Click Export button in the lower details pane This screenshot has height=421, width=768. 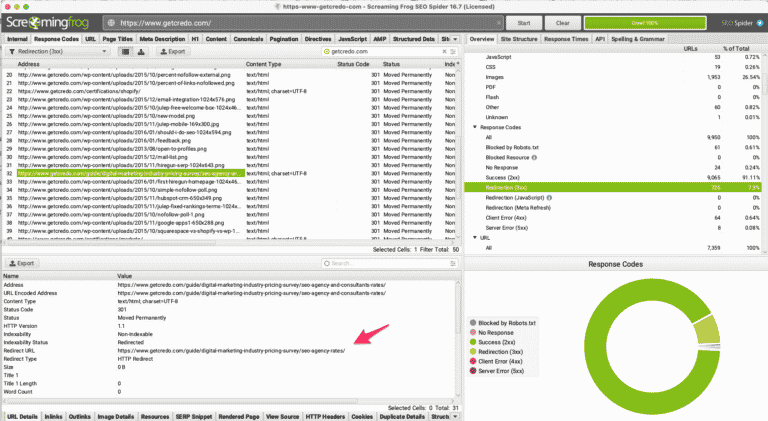point(22,263)
